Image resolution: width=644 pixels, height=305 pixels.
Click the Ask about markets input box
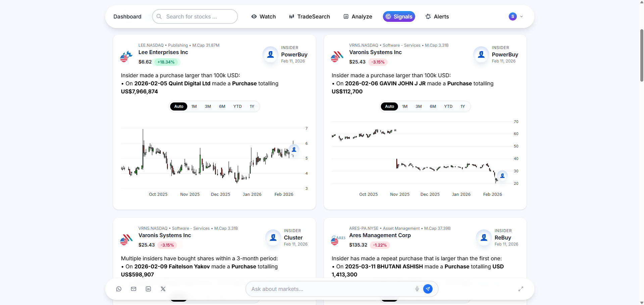coord(331,289)
